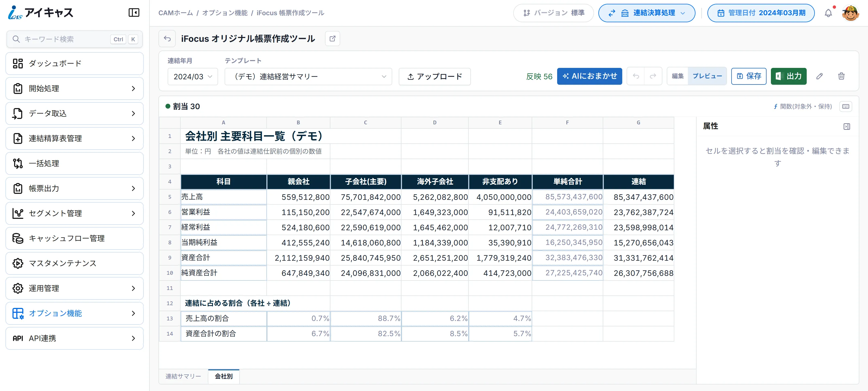868x391 pixels.
Task: Expand 帳票出力 menu
Action: pyautogui.click(x=75, y=188)
